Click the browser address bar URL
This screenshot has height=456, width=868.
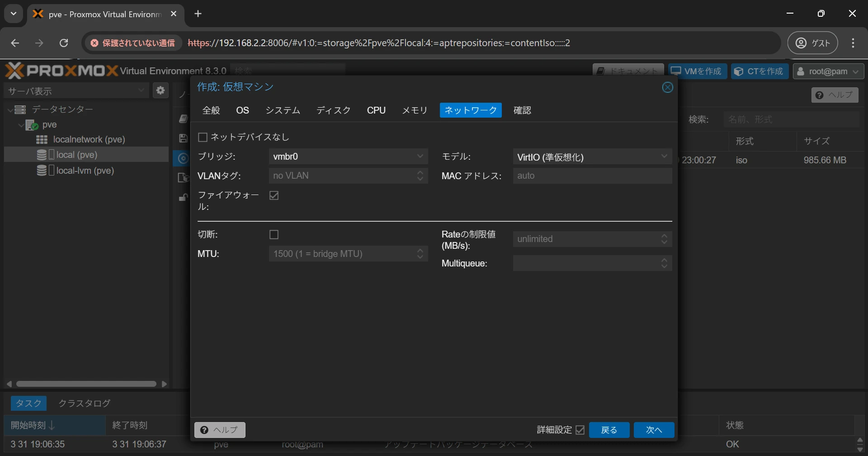[x=379, y=43]
